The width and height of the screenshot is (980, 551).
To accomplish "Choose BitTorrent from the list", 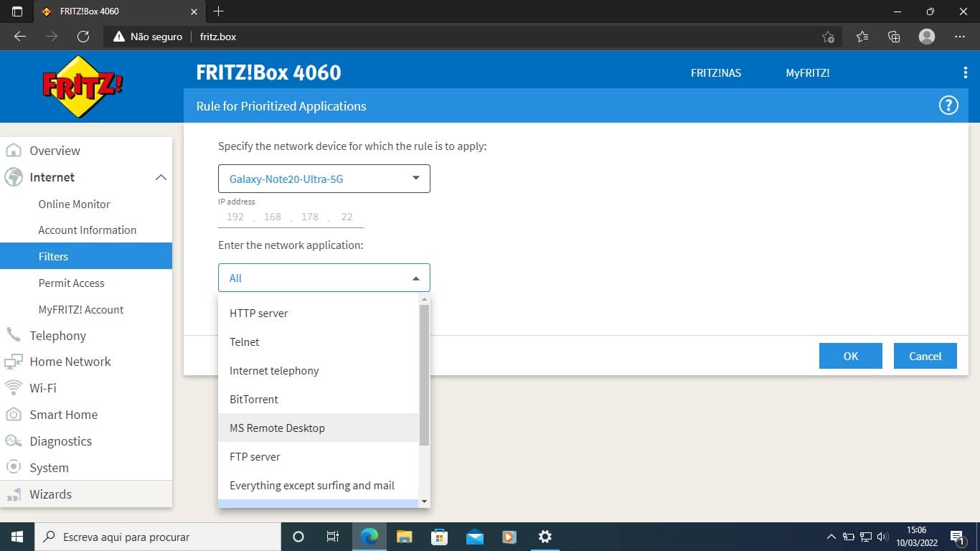I will [319, 399].
